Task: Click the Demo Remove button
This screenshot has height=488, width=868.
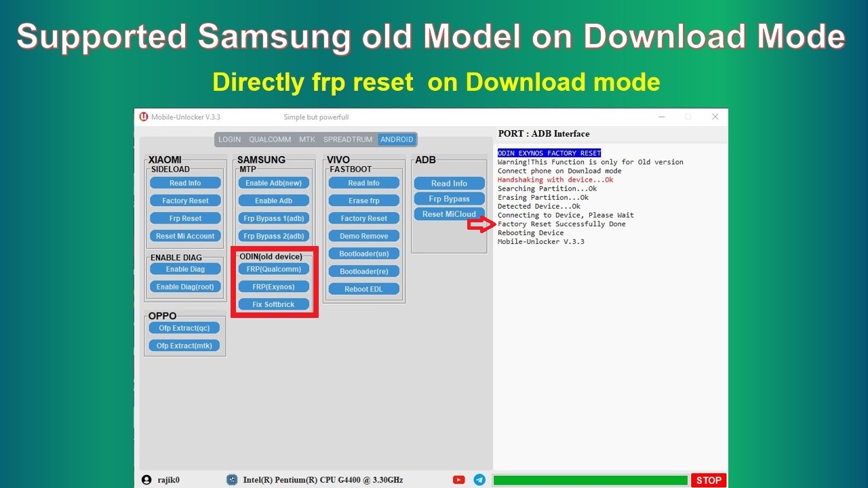Action: click(364, 236)
